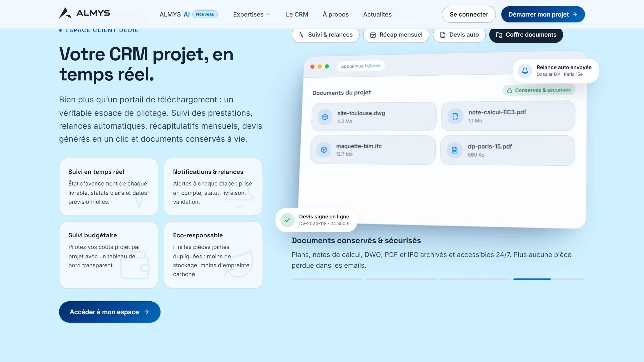The width and height of the screenshot is (644, 362).
Task: Go to À propos page
Action: (335, 14)
